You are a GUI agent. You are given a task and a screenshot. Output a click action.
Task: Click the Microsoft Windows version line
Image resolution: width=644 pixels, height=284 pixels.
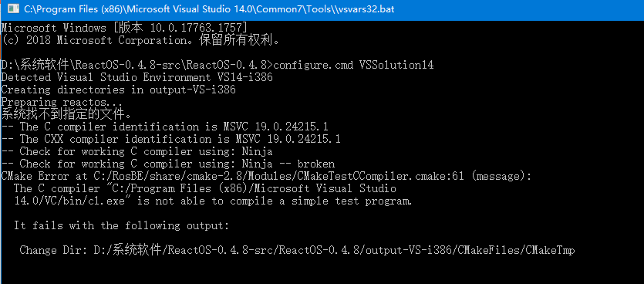(124, 28)
